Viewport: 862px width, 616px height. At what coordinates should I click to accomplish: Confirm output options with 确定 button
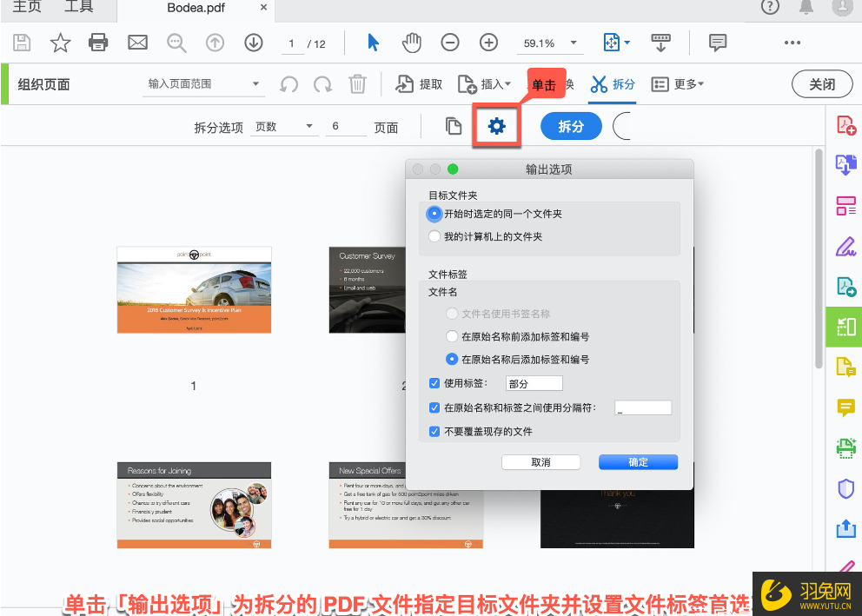coord(638,461)
